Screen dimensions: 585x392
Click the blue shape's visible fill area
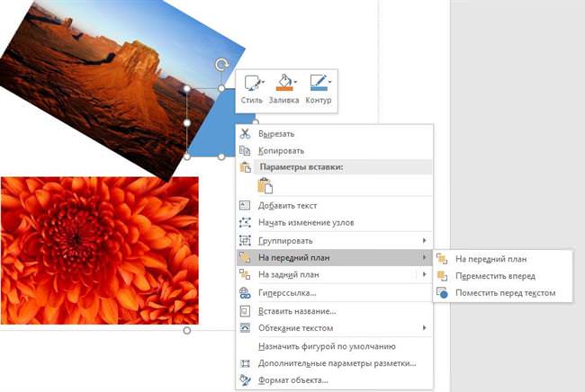[220, 130]
